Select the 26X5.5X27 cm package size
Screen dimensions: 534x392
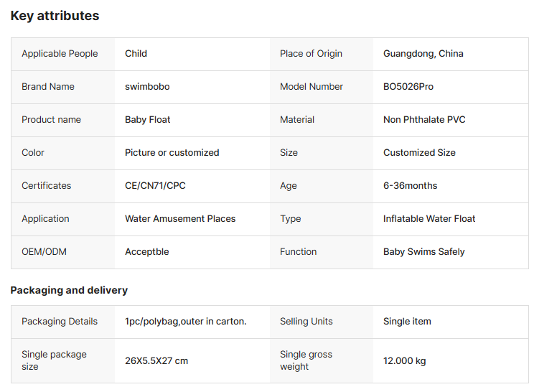tap(156, 360)
